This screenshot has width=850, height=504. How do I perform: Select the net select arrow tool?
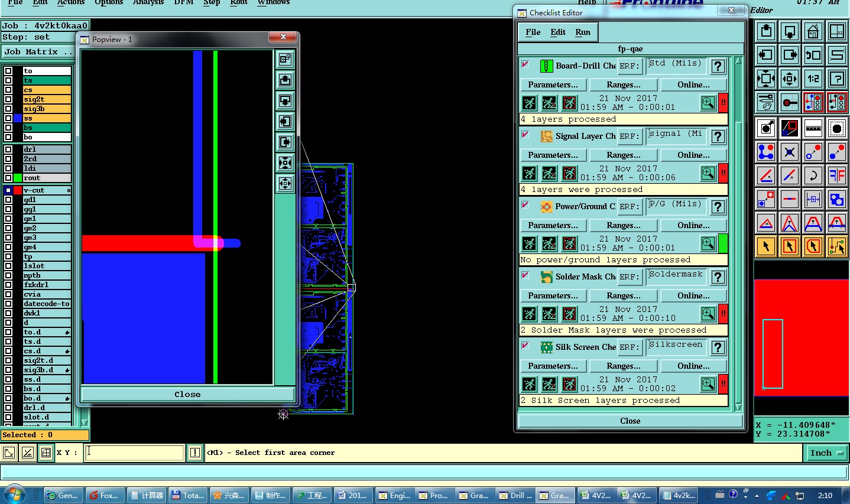[837, 246]
